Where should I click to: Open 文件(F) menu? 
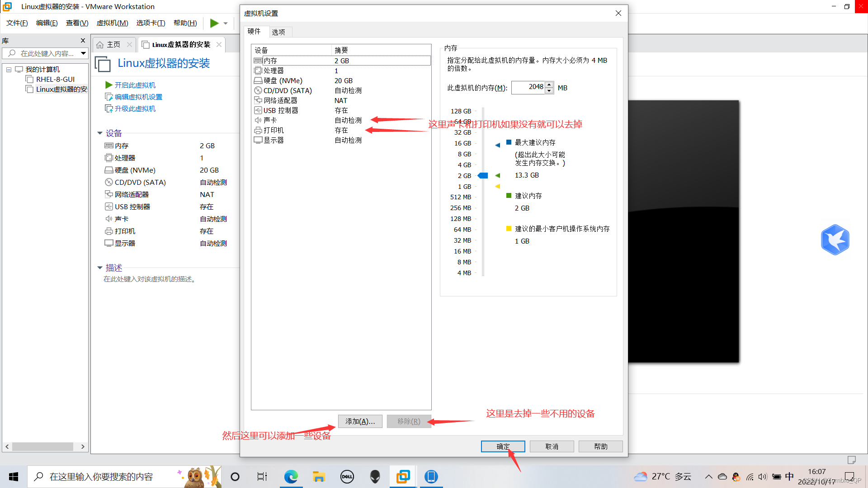pos(17,23)
